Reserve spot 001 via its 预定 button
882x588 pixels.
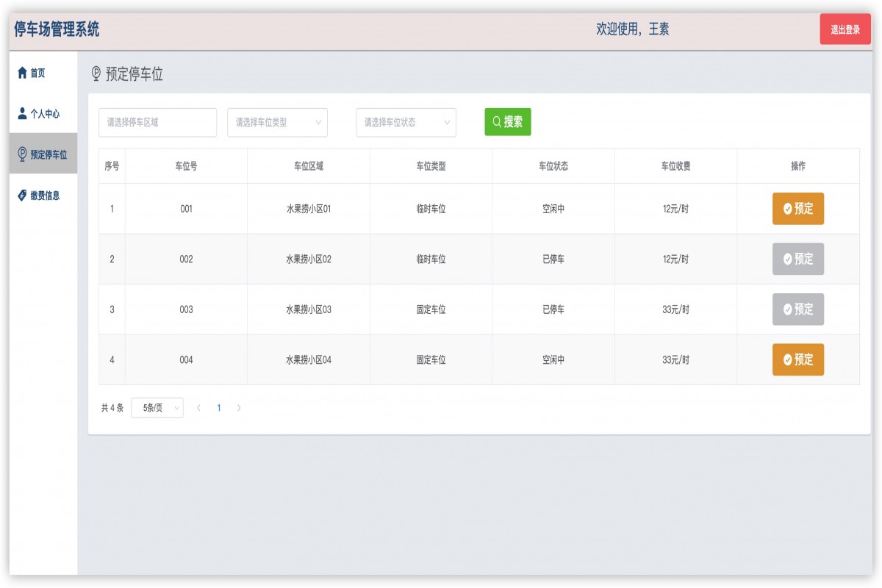pos(797,209)
